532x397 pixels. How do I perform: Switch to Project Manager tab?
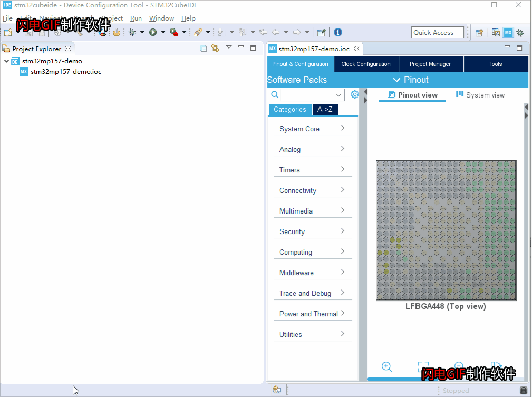(430, 64)
